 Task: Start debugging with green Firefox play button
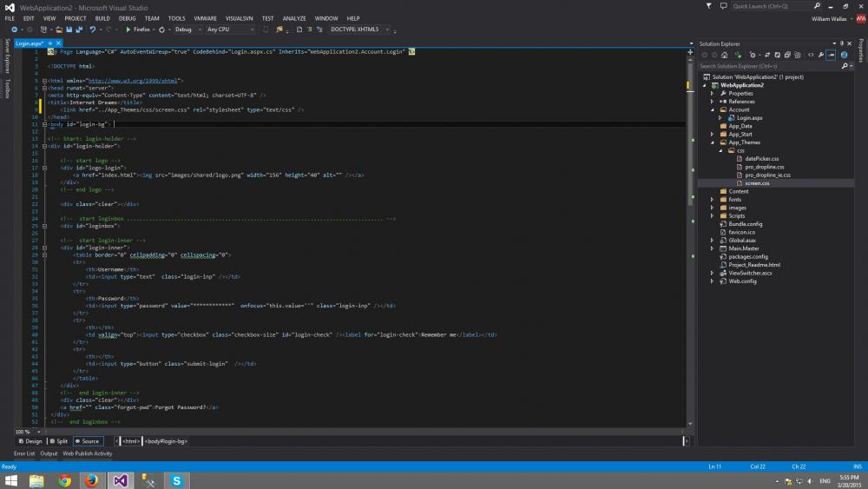tap(128, 30)
